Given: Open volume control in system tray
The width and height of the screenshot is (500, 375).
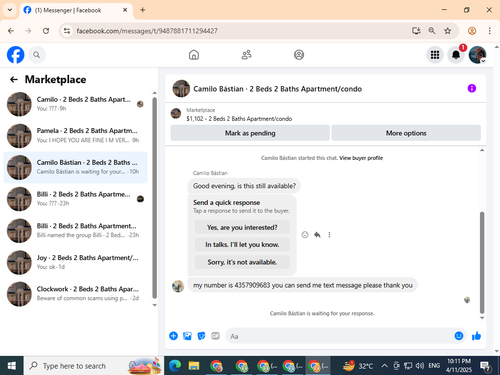Looking at the screenshot, I should click(x=420, y=366).
